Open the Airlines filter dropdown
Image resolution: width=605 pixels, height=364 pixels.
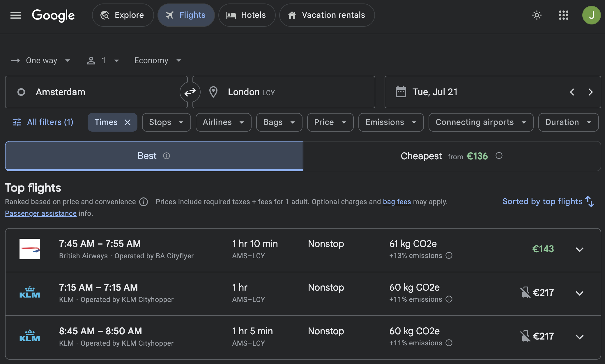point(223,122)
